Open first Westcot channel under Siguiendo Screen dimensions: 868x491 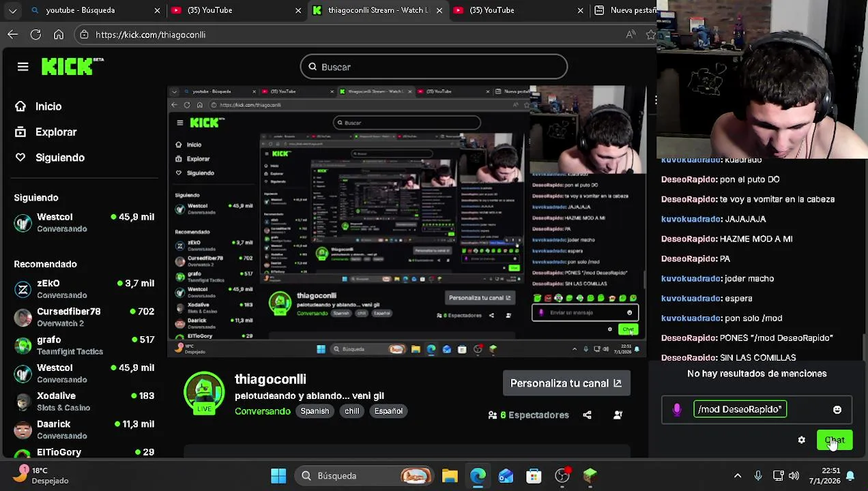tap(85, 222)
